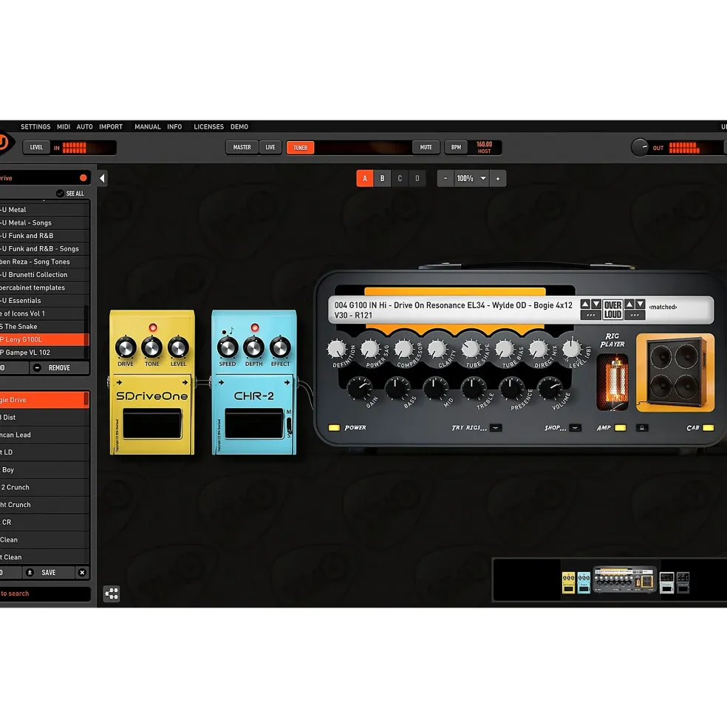Click the orange dot beside preset name
The height and width of the screenshot is (728, 727).
click(x=83, y=178)
